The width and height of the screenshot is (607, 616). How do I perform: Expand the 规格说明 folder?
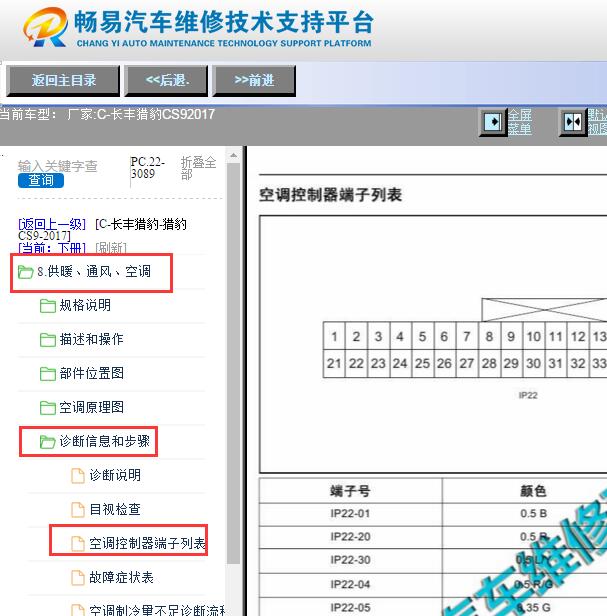pyautogui.click(x=85, y=305)
